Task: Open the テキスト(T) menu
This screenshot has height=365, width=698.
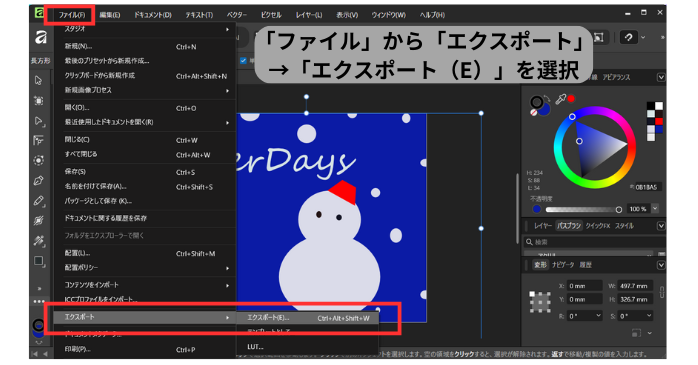Action: pyautogui.click(x=199, y=15)
